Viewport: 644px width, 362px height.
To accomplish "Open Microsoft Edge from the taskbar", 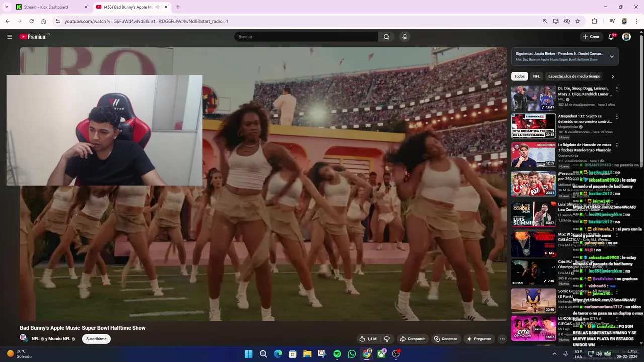I will pyautogui.click(x=278, y=354).
